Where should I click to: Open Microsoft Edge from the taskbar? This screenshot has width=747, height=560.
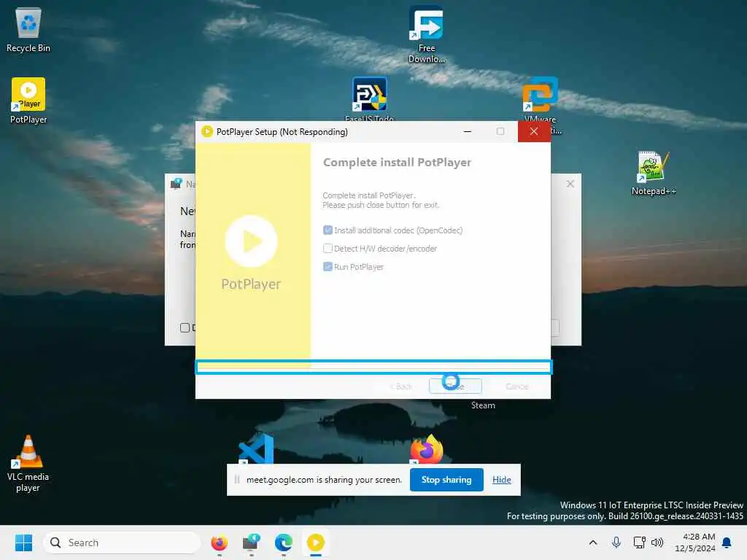(284, 542)
